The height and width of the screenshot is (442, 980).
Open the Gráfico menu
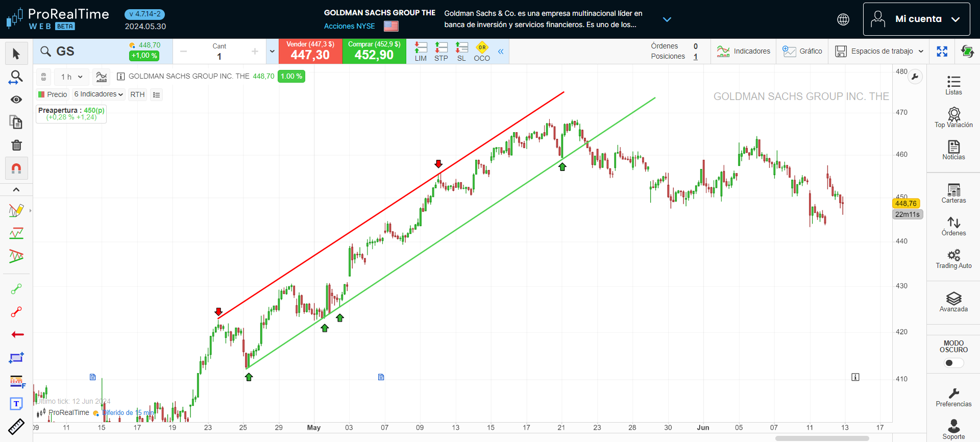(802, 51)
